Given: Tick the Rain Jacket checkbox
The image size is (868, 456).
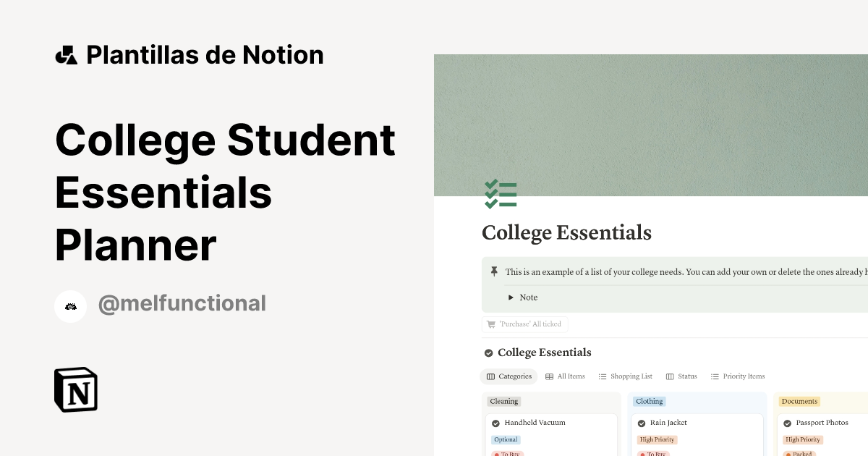Looking at the screenshot, I should [x=641, y=423].
